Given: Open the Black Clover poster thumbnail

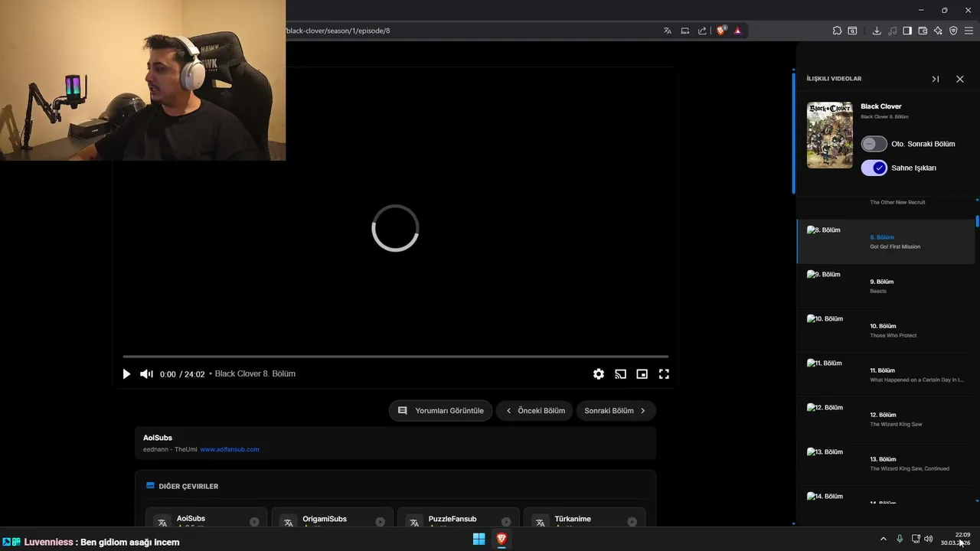Looking at the screenshot, I should [x=830, y=135].
